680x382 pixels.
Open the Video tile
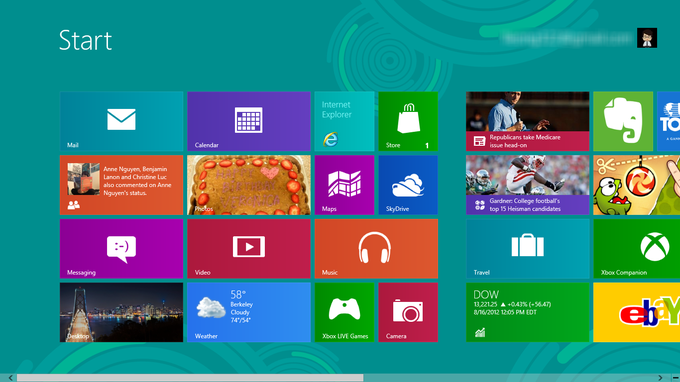249,248
